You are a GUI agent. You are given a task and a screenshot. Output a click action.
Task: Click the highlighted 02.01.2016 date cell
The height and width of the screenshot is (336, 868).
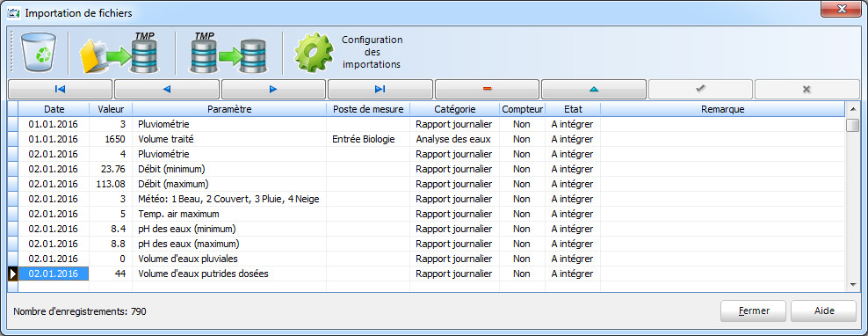point(54,274)
